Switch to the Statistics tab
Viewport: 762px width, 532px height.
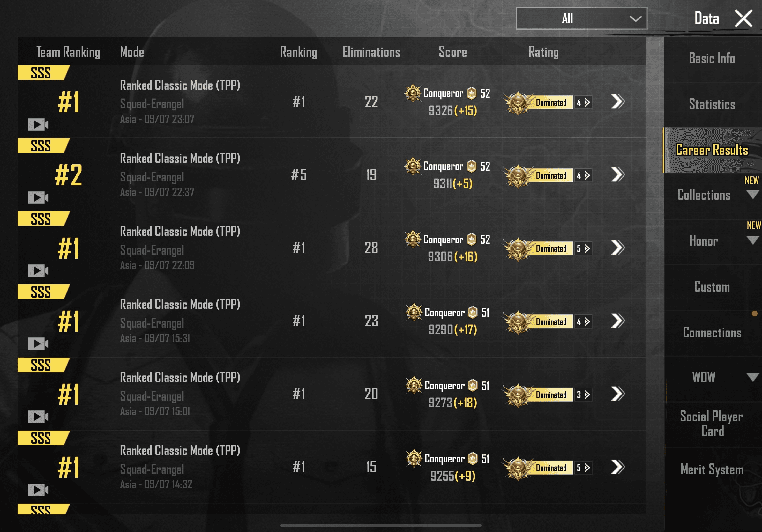tap(712, 105)
